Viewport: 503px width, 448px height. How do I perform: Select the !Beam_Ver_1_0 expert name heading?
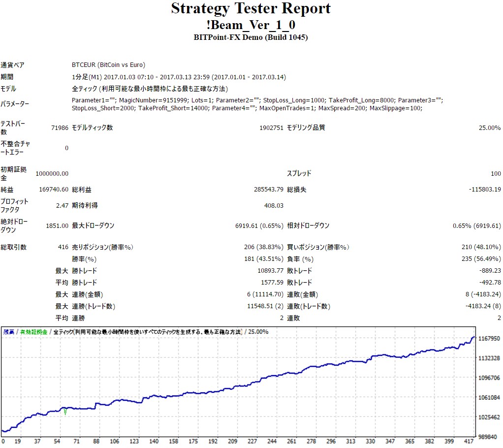(251, 25)
